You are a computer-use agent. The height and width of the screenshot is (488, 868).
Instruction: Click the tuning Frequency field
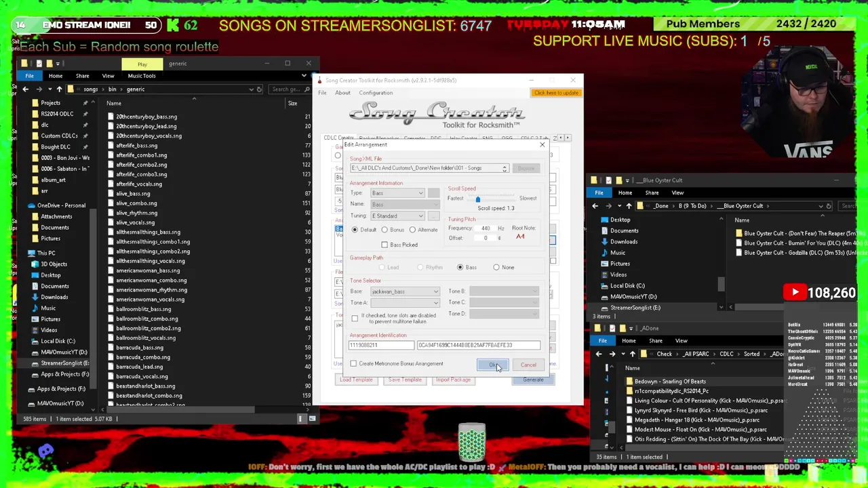(485, 228)
